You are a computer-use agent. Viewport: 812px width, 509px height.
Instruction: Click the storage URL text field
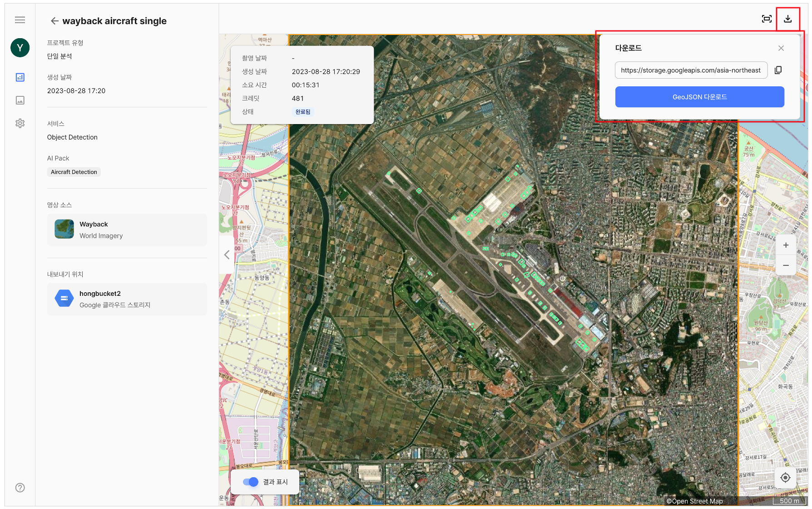tap(691, 70)
